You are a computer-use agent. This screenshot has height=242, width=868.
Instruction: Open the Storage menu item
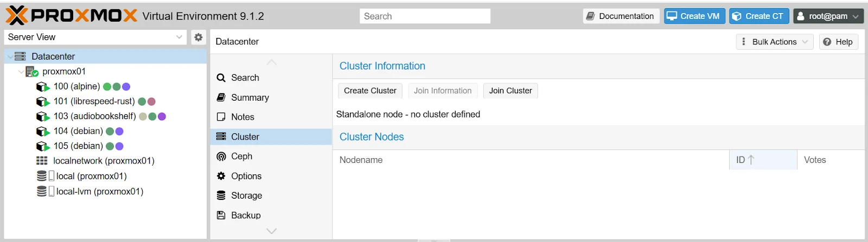[271, 195]
